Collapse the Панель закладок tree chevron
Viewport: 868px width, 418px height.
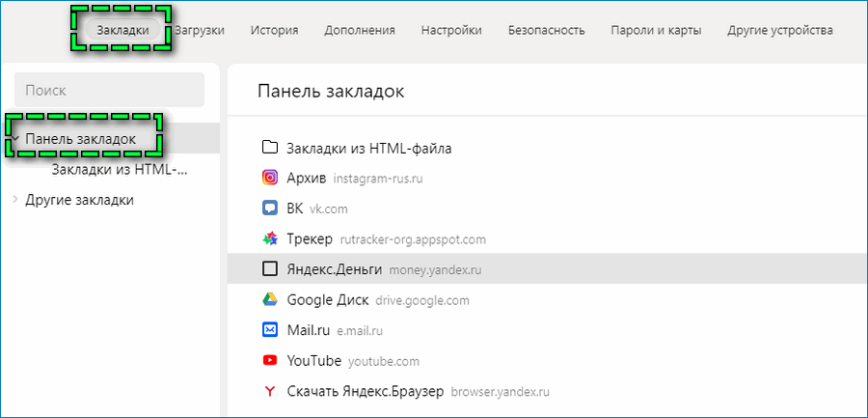15,139
